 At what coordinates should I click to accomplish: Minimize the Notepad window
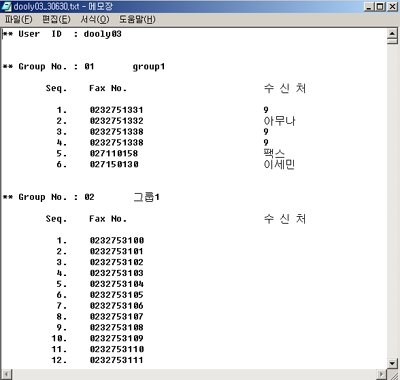pos(368,7)
